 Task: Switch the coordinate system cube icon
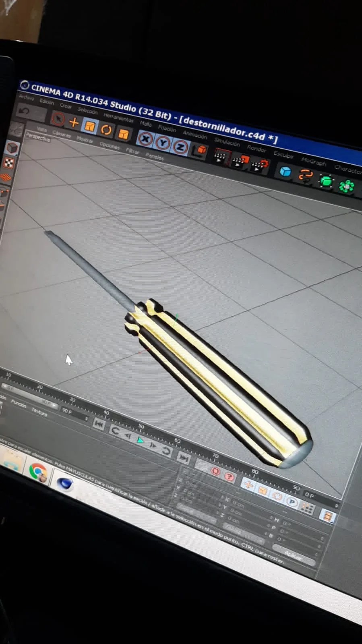pos(200,150)
